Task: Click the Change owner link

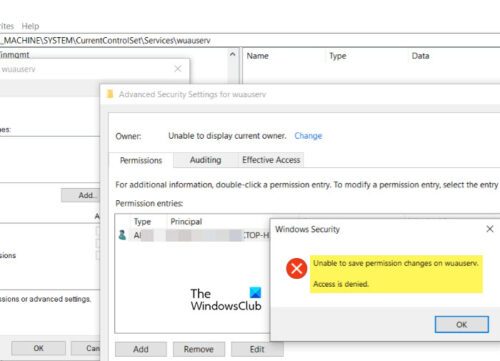Action: click(x=308, y=136)
